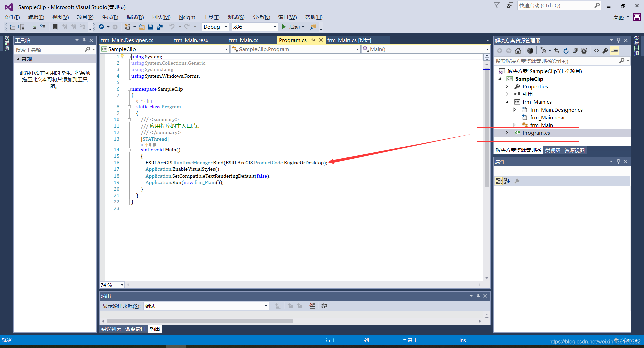The height and width of the screenshot is (348, 644).
Task: Select frm_Main.Designer.cs in Solution Explorer
Action: coord(556,110)
